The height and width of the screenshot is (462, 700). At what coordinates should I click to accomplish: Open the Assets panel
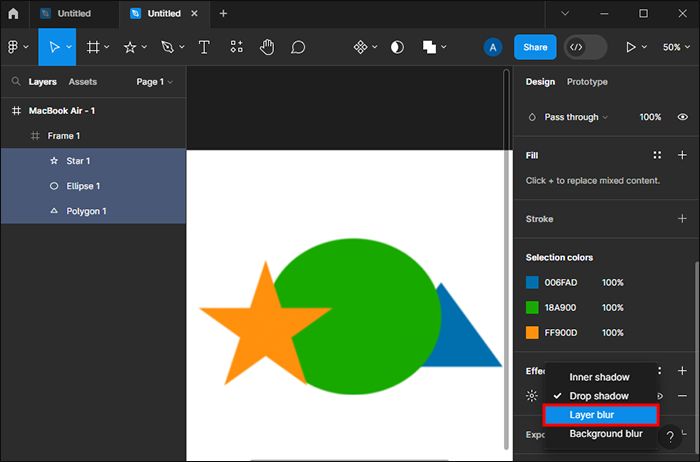82,82
